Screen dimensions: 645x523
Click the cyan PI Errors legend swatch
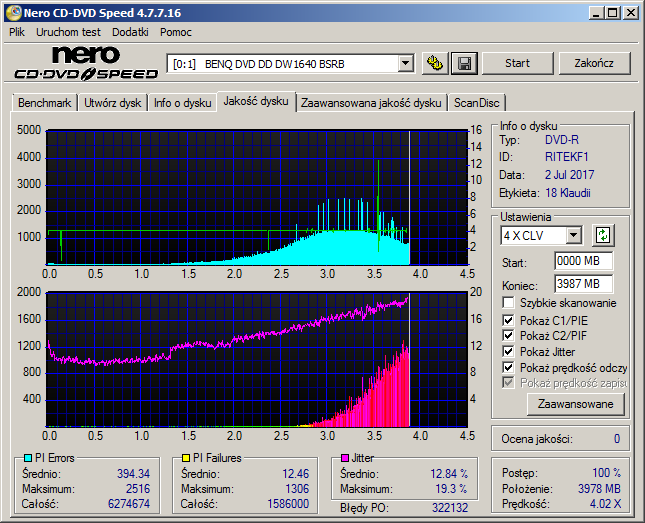(x=28, y=458)
